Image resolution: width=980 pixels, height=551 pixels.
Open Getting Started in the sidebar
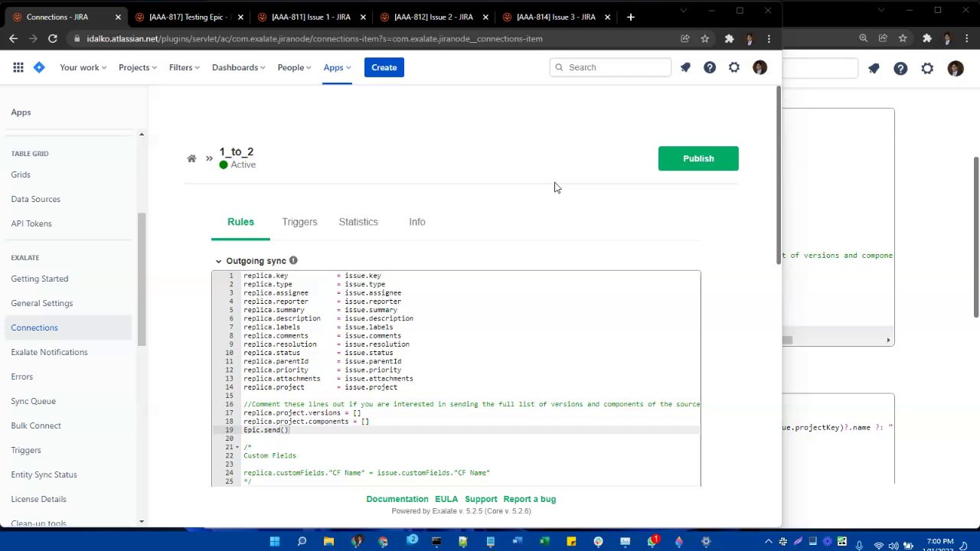[x=40, y=279]
